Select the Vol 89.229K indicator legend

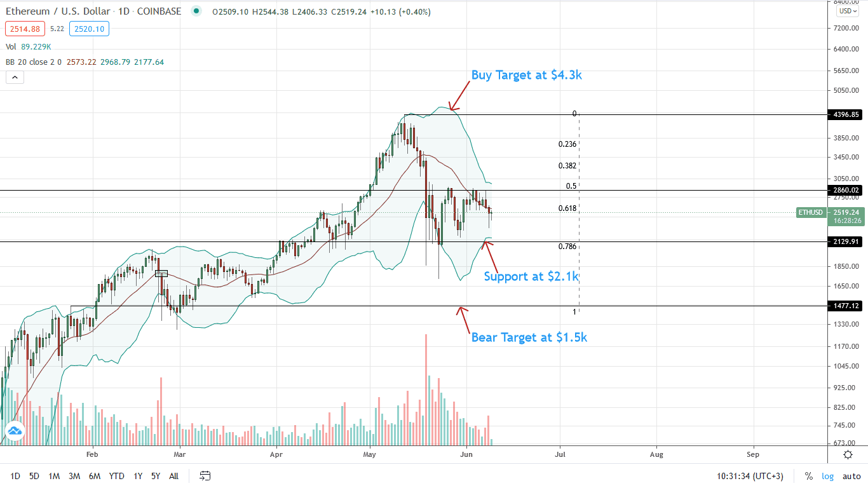click(29, 46)
